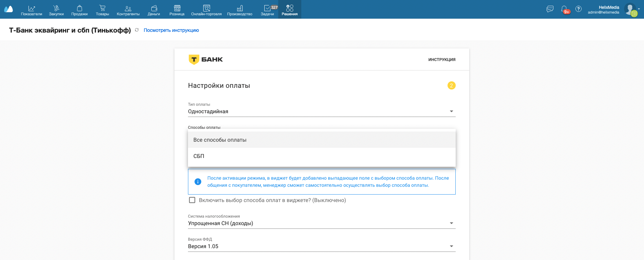The width and height of the screenshot is (644, 260).
Task: Open the chat messages icon
Action: (x=550, y=9)
